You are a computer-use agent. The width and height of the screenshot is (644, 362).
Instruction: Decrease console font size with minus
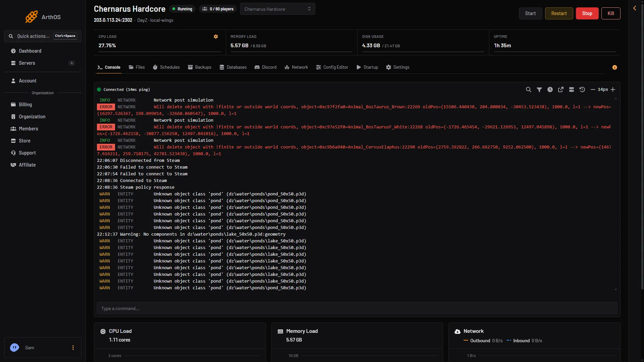click(593, 89)
